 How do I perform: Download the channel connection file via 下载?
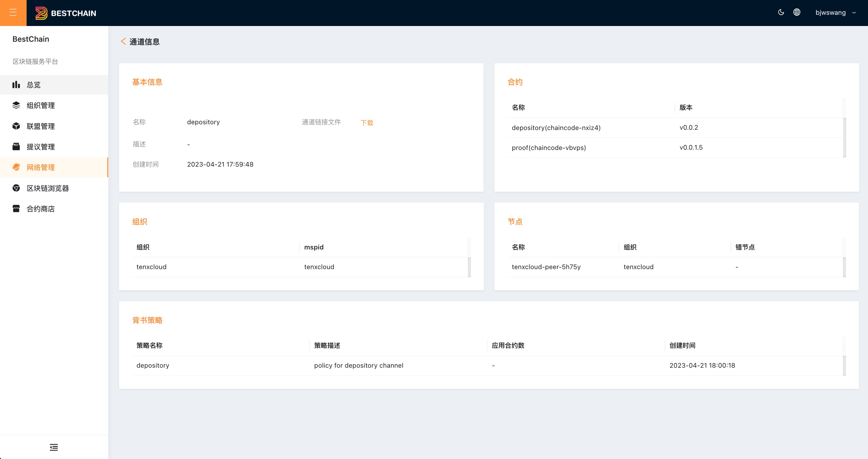click(367, 123)
